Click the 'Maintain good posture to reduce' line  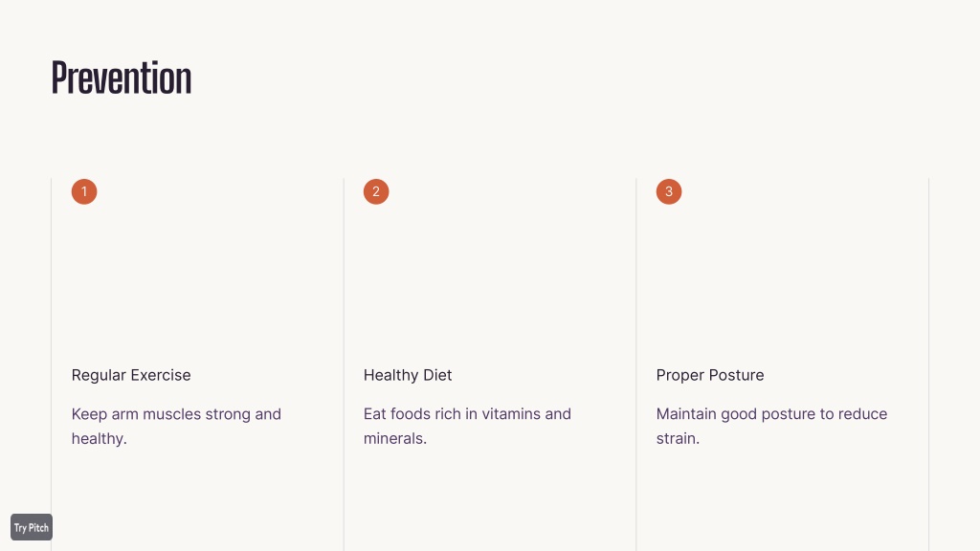pyautogui.click(x=772, y=414)
